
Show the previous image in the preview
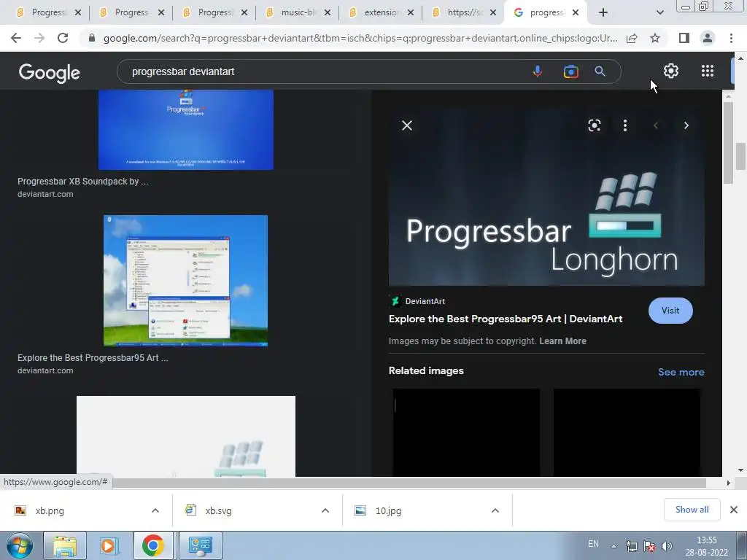pos(656,125)
